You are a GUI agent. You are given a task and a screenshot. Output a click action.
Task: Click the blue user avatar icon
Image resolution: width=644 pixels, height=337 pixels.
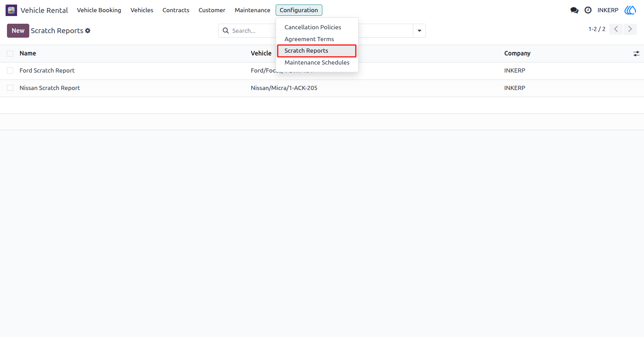click(x=630, y=10)
